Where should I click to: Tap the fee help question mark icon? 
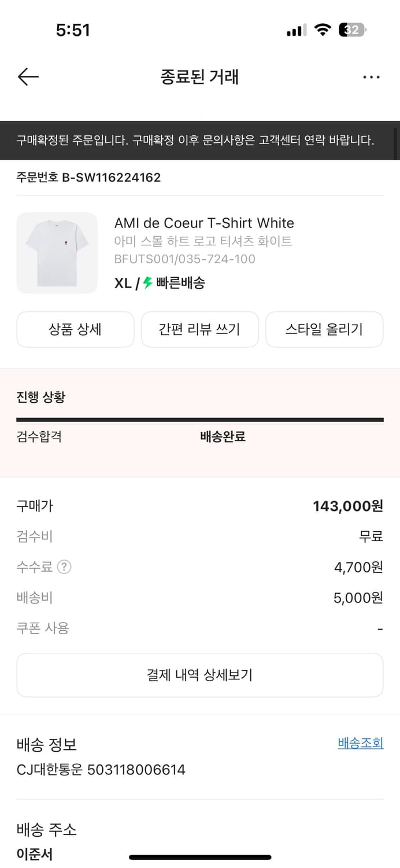click(x=65, y=567)
